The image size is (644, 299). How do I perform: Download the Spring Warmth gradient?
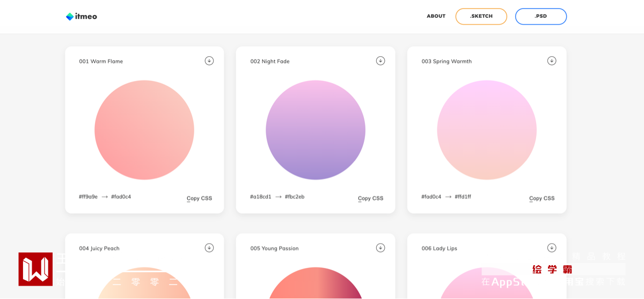click(552, 61)
